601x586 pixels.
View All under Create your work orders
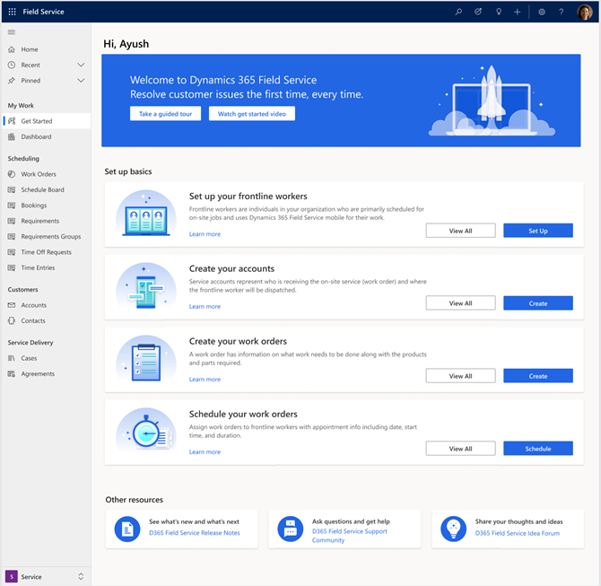(x=460, y=376)
